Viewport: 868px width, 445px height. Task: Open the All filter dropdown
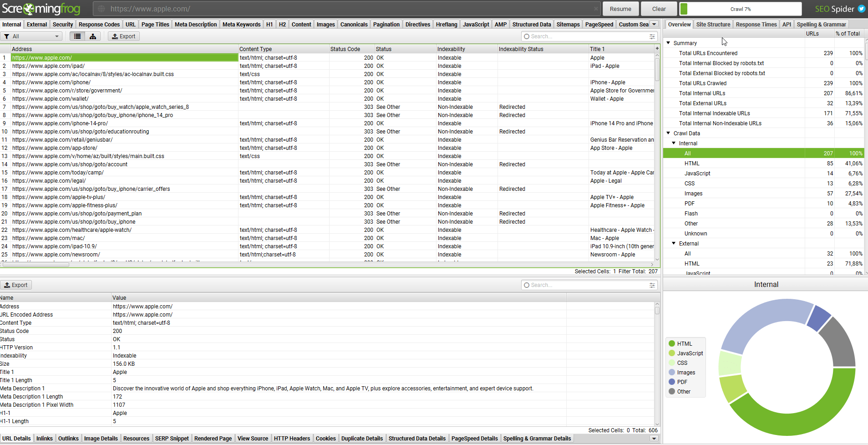pos(32,36)
